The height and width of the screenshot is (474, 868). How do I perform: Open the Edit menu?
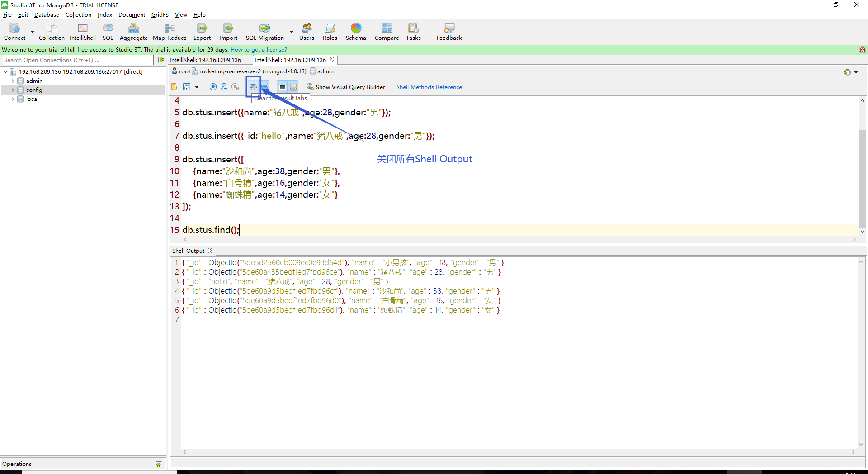pyautogui.click(x=23, y=15)
